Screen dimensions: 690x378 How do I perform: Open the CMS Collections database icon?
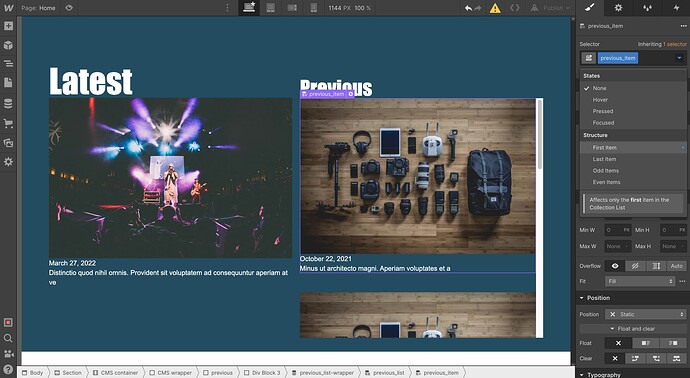8,103
